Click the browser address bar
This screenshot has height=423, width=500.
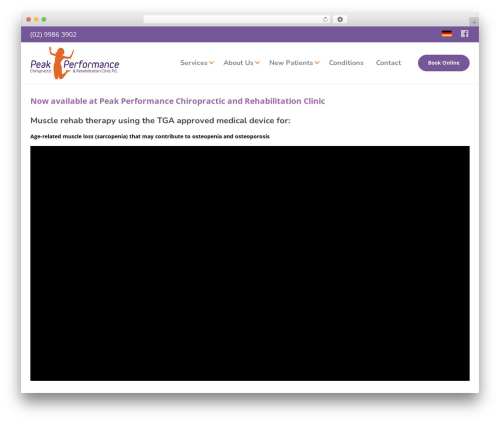click(x=237, y=19)
